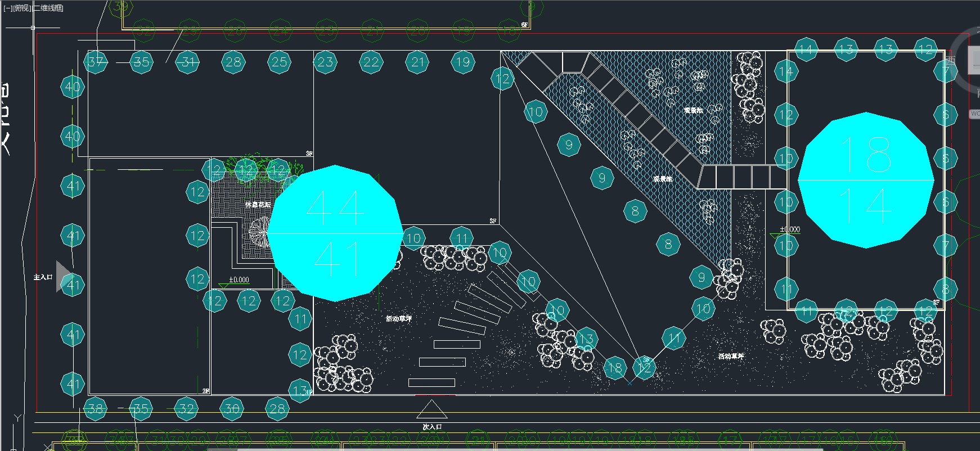
Task: Select tree marker numbered 37
Action: pos(96,62)
